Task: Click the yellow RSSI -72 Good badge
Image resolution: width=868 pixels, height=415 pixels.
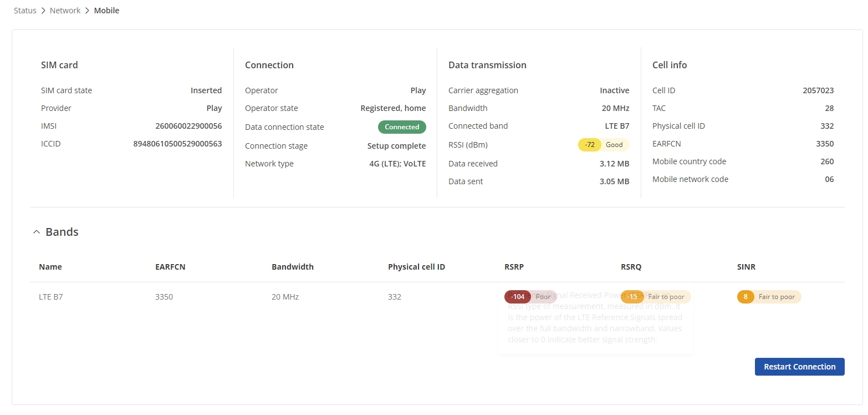Action: pyautogui.click(x=604, y=145)
